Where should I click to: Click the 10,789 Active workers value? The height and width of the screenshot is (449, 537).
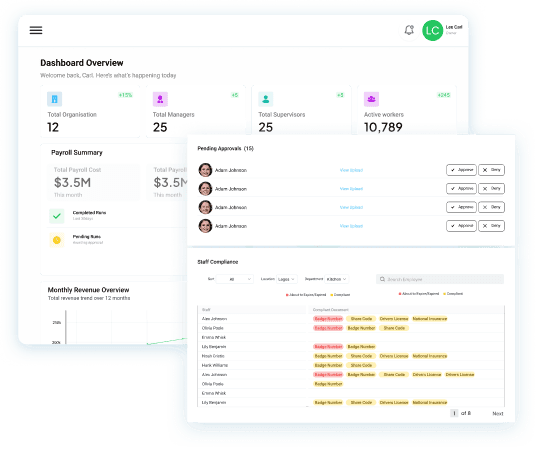pyautogui.click(x=383, y=127)
